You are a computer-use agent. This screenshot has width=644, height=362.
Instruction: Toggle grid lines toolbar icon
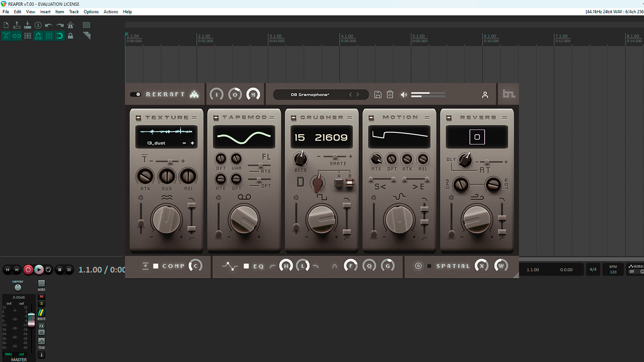point(49,36)
